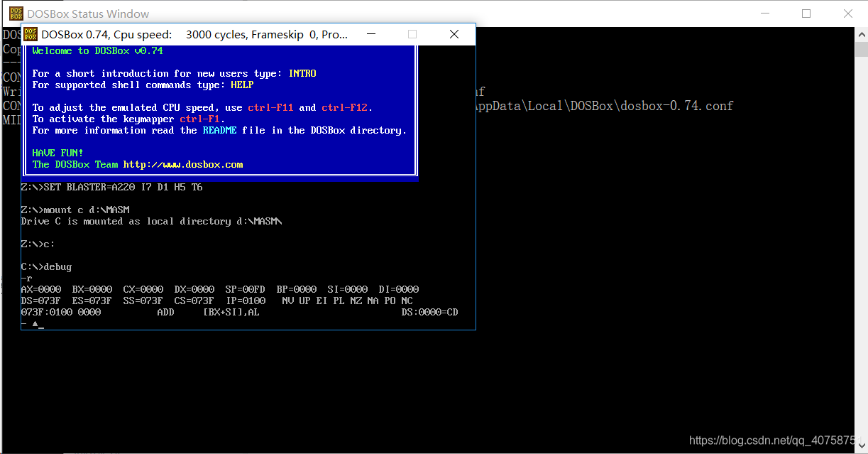868x454 pixels.
Task: Click the 'SET BLASTER=A220 I7 D1 H5 T6' line
Action: 111,187
